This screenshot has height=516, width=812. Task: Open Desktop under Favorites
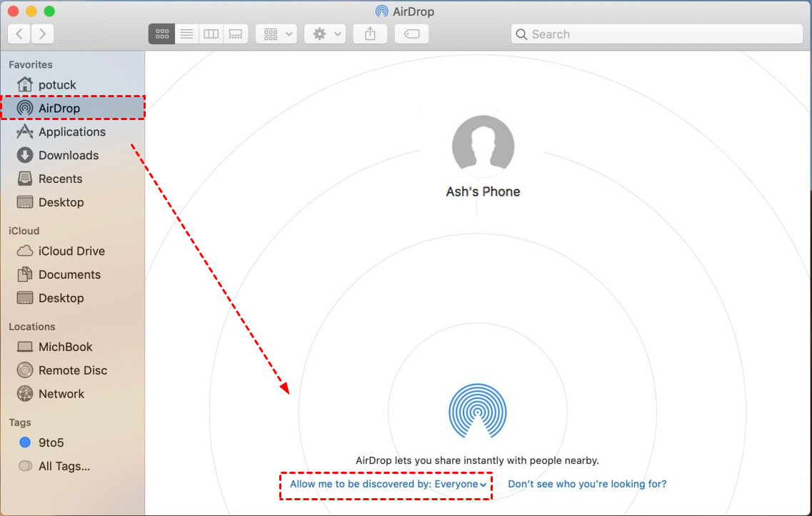click(73, 202)
